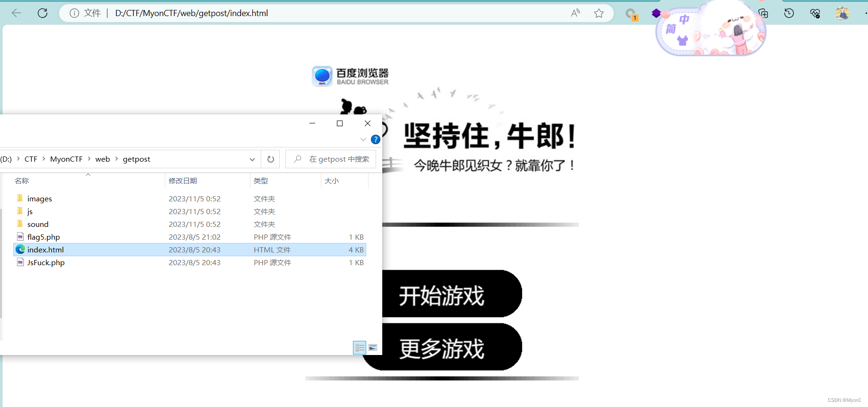868x407 pixels.
Task: Open the Explorer help icon
Action: point(376,139)
